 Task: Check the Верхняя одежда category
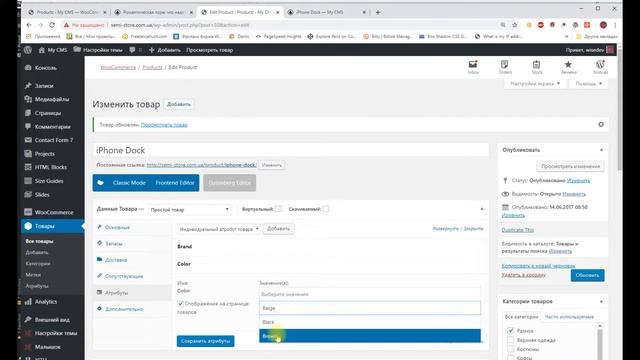tap(511, 340)
